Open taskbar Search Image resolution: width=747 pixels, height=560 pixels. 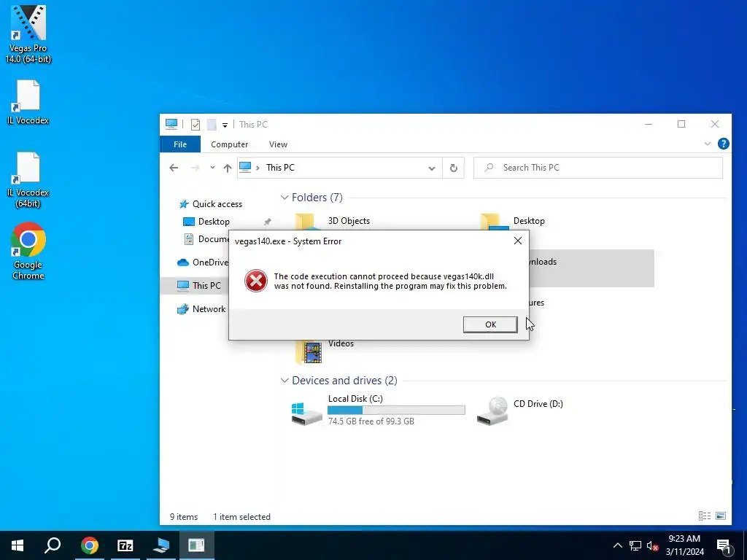coord(53,545)
